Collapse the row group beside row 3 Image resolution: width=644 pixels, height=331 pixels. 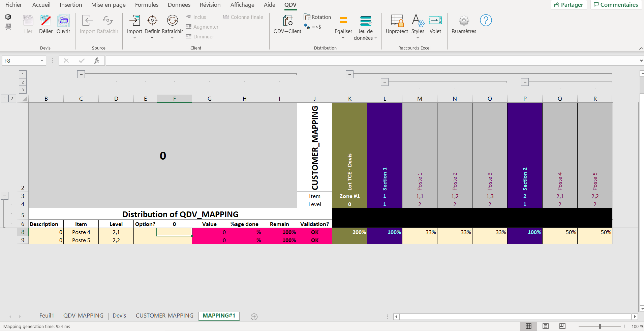5,196
